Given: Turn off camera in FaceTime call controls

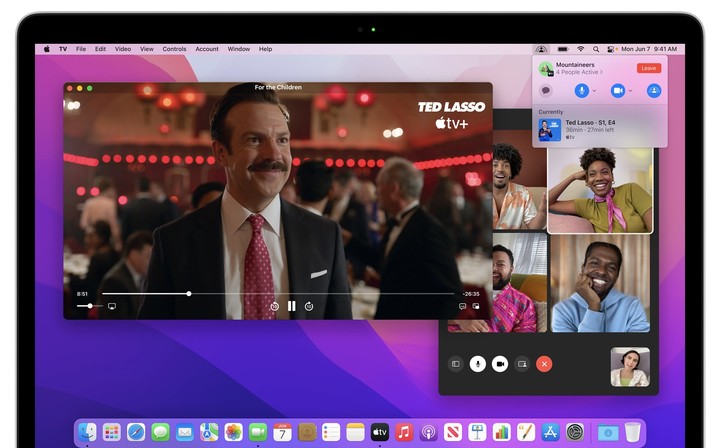Looking at the screenshot, I should click(x=500, y=364).
